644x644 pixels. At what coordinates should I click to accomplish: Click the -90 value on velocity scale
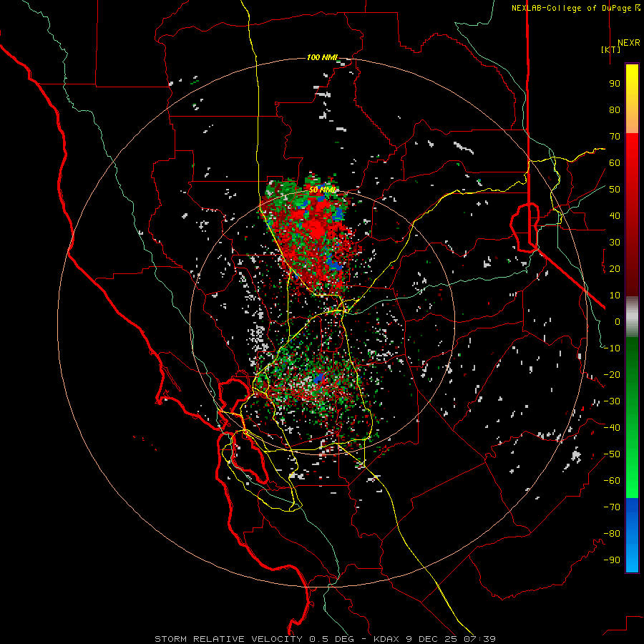pyautogui.click(x=612, y=560)
